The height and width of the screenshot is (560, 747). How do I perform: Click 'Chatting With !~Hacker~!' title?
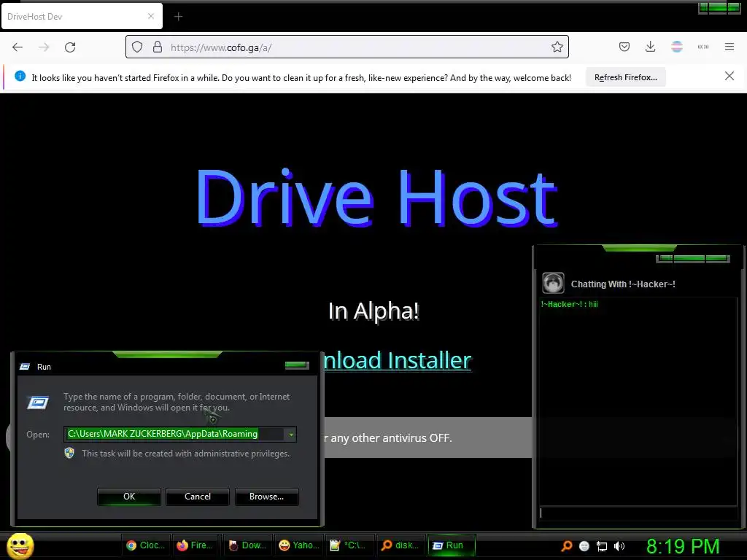pos(623,284)
